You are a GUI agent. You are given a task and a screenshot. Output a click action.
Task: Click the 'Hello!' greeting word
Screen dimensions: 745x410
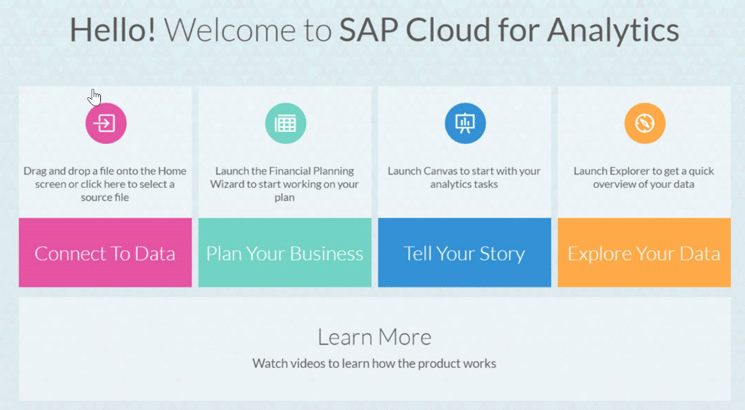tap(113, 30)
